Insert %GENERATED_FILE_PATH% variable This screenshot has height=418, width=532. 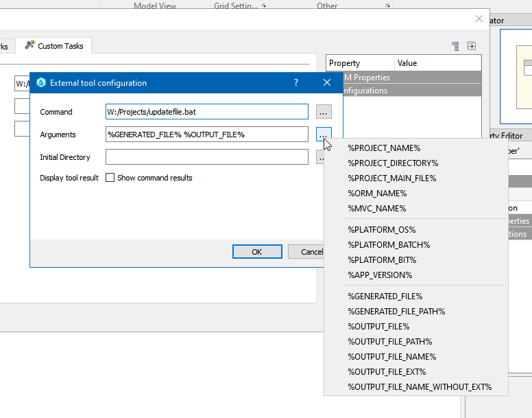[416, 312]
